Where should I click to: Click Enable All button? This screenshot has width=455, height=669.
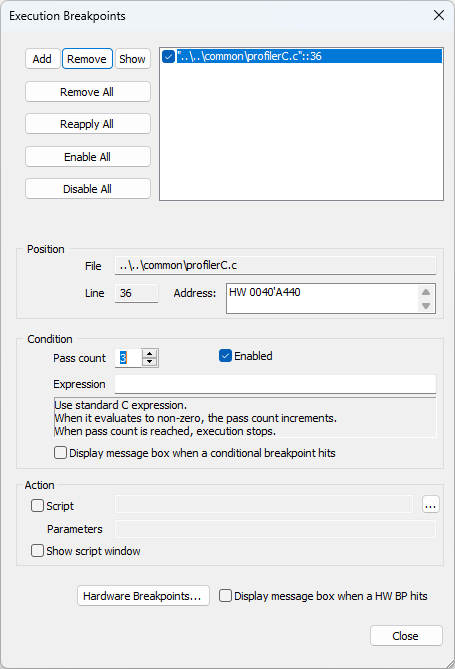tap(88, 157)
